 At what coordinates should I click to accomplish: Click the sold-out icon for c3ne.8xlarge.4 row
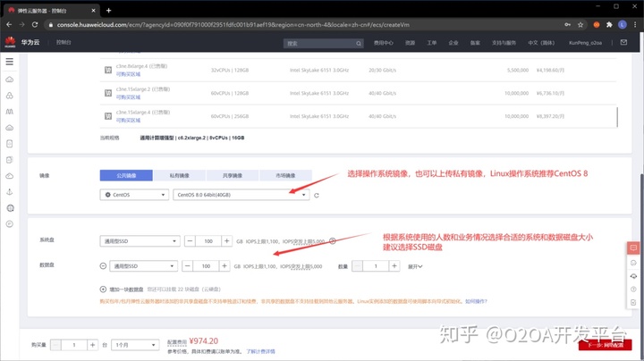[x=108, y=71]
